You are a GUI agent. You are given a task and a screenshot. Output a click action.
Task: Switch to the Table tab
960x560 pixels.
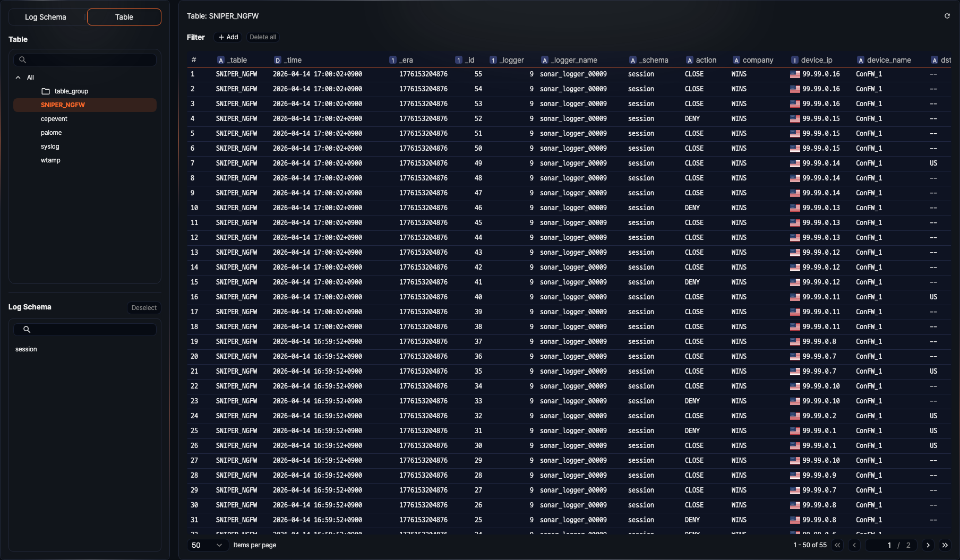tap(124, 16)
